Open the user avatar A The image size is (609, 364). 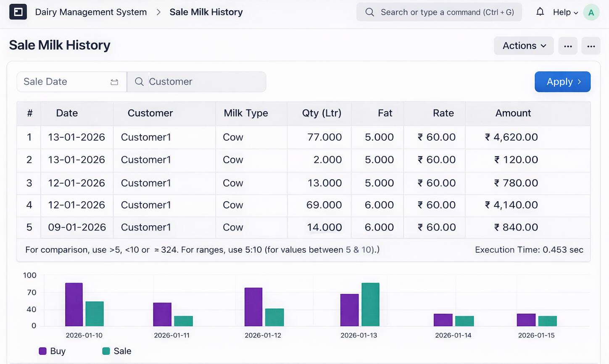[x=591, y=12]
